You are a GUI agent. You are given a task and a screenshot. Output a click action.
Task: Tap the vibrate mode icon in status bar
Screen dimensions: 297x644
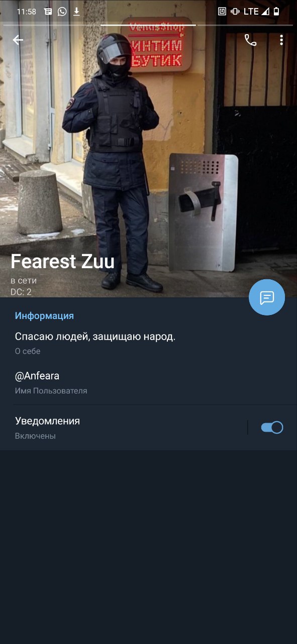point(235,12)
